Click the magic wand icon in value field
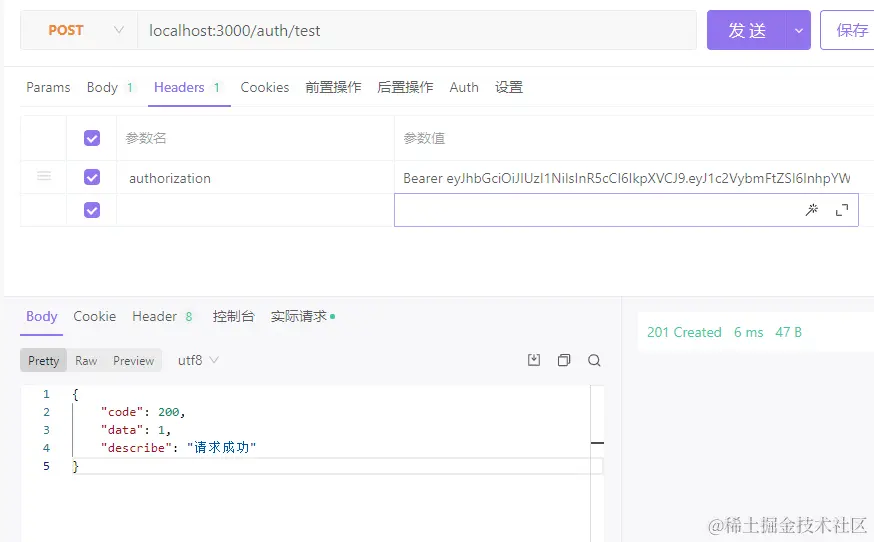The height and width of the screenshot is (542, 874). pyautogui.click(x=812, y=210)
